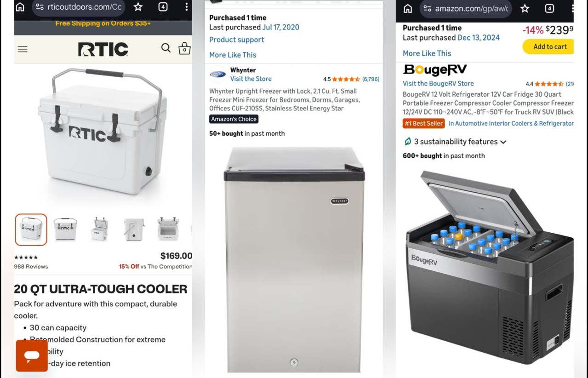Bookmark the Amazon page with the star
This screenshot has height=378, width=588.
tap(525, 8)
